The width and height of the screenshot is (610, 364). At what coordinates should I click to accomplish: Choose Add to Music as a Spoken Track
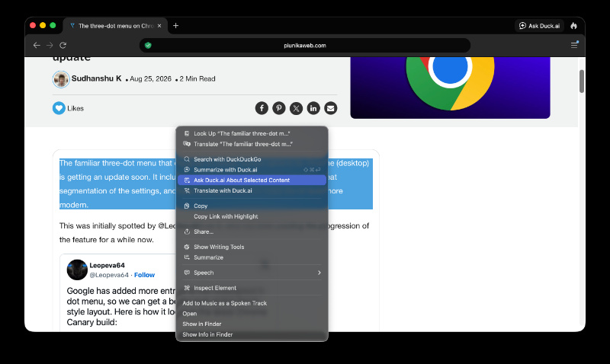tap(252, 303)
